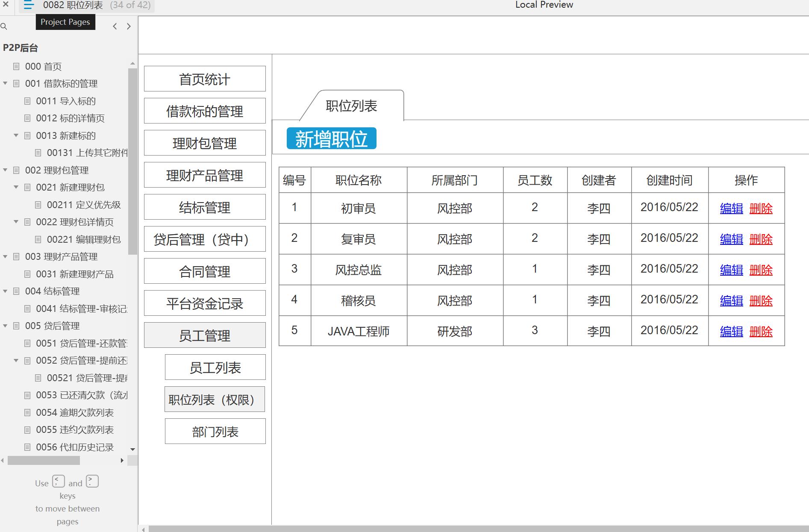Viewport: 809px width, 532px height.
Task: Click the 研发部 department cell
Action: pyautogui.click(x=455, y=331)
